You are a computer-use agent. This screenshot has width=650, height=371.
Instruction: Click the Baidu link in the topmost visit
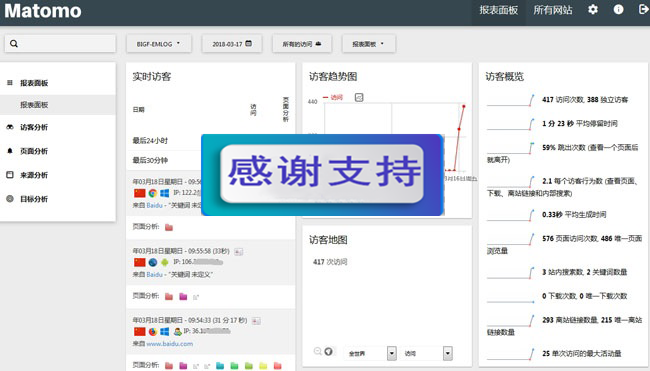point(154,205)
